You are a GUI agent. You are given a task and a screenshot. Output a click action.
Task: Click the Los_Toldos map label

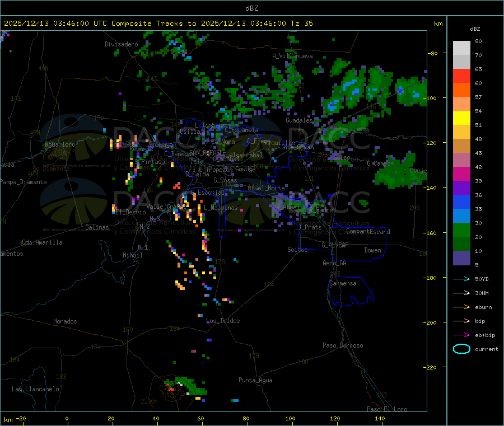(223, 321)
